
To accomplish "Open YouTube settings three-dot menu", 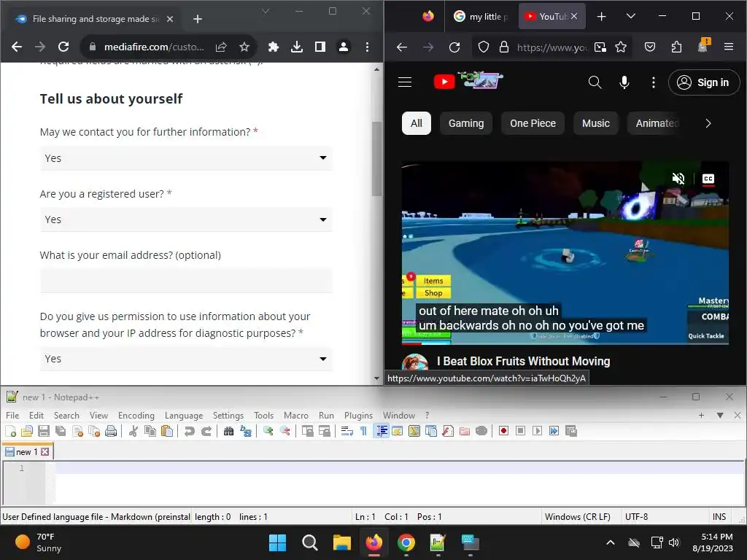I will coord(653,82).
